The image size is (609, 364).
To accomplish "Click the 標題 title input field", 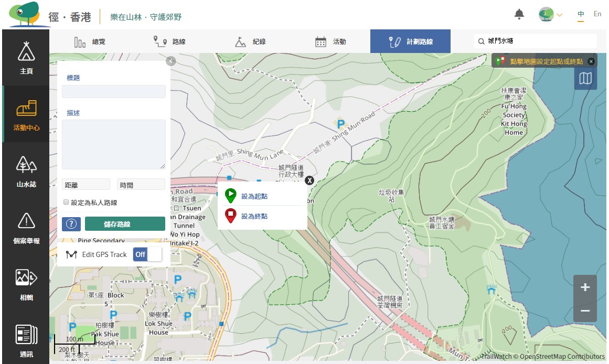I will coord(114,92).
